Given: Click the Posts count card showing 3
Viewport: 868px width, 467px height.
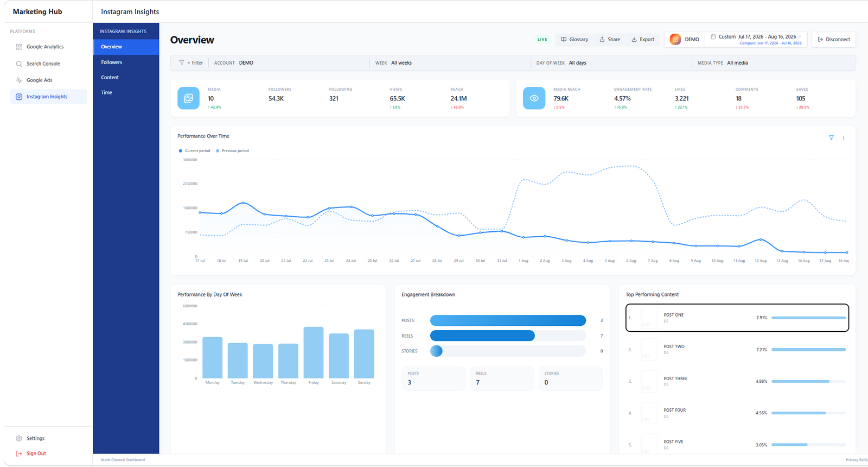Looking at the screenshot, I should [433, 378].
